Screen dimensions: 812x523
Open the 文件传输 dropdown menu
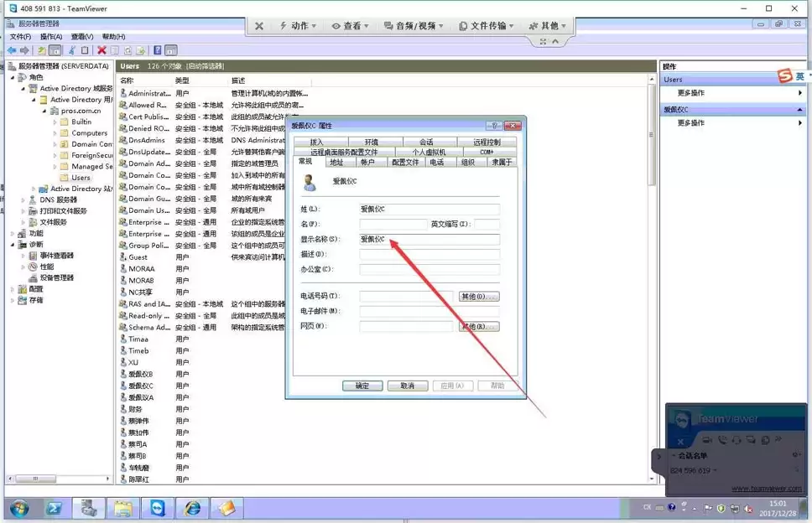(x=487, y=26)
